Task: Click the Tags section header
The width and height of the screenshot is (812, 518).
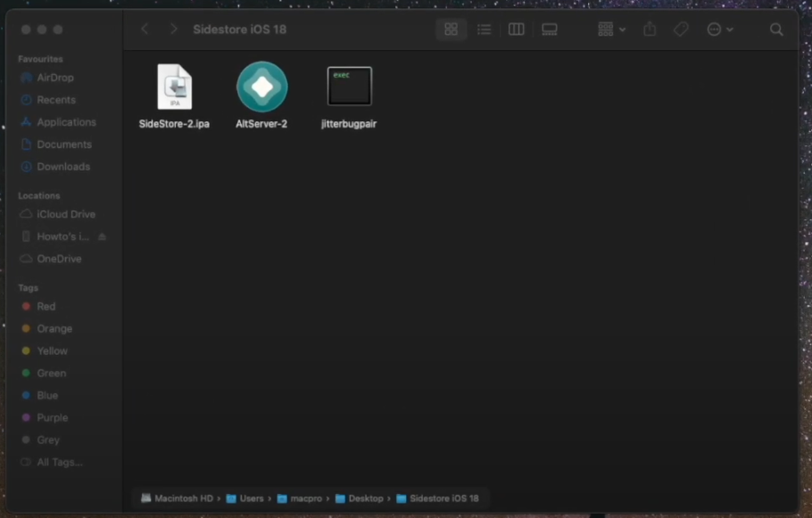Action: coord(28,288)
